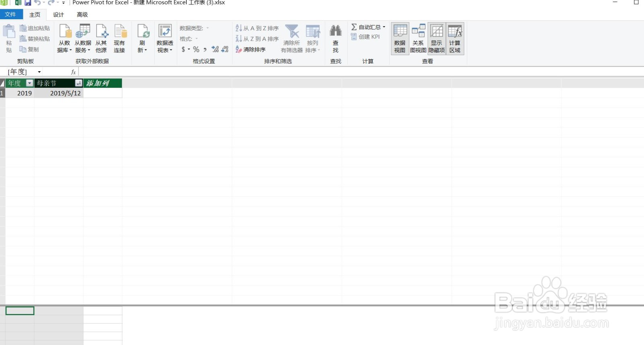Screen dimensions: 644x345
Task: Switch to 数据视图 data view
Action: (400, 39)
